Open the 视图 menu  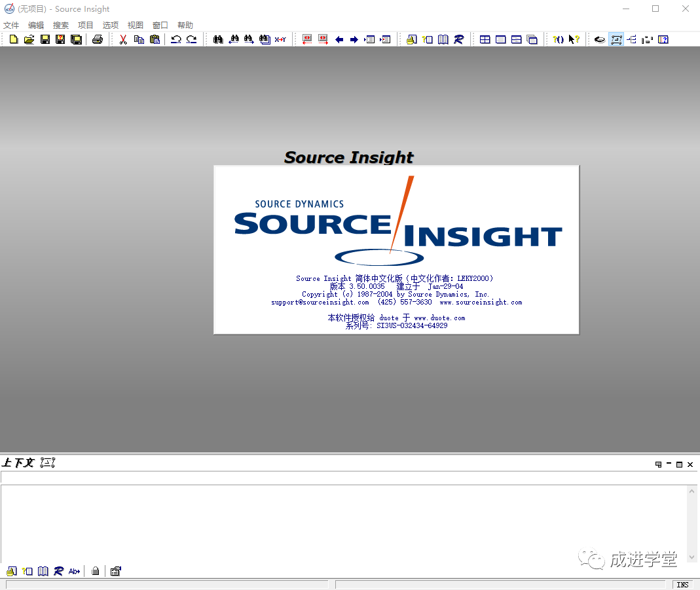point(136,25)
